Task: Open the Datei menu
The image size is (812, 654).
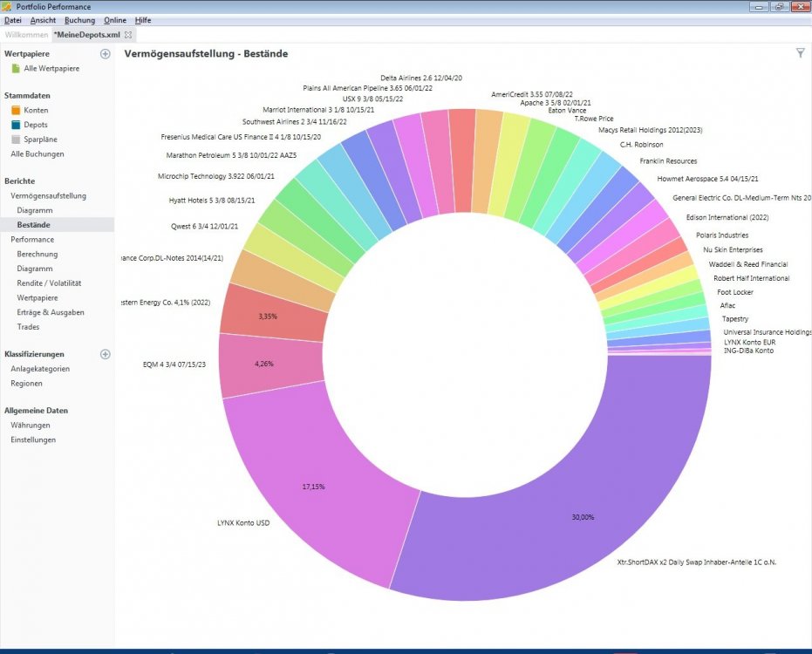Action: 13,20
